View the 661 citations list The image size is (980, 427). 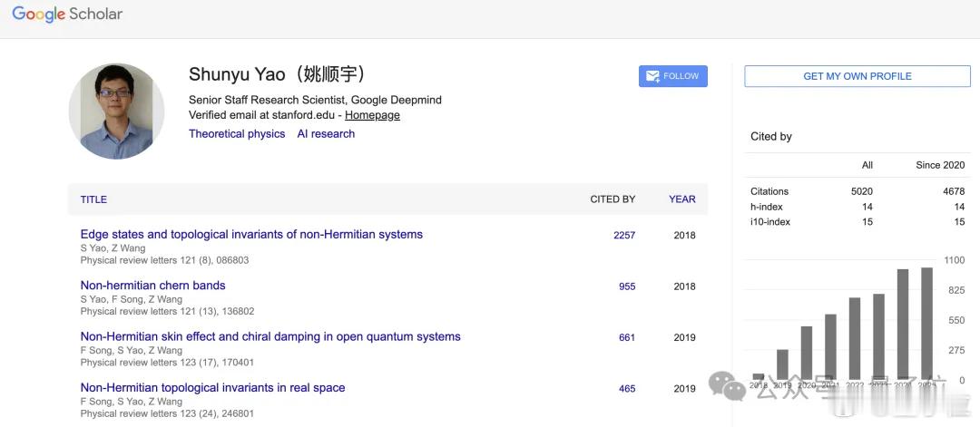(627, 337)
